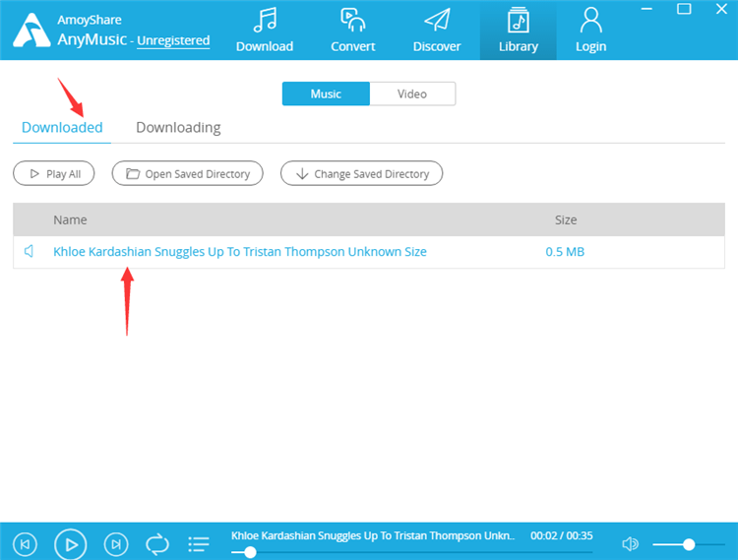Screen dimensions: 738x560
Task: Minimize the AnyMusic window
Action: 646,9
